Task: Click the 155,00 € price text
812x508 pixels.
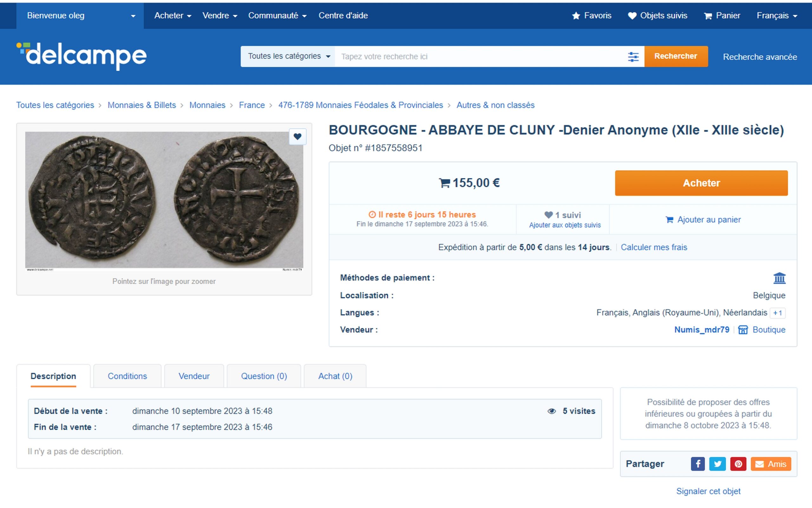Action: tap(476, 183)
